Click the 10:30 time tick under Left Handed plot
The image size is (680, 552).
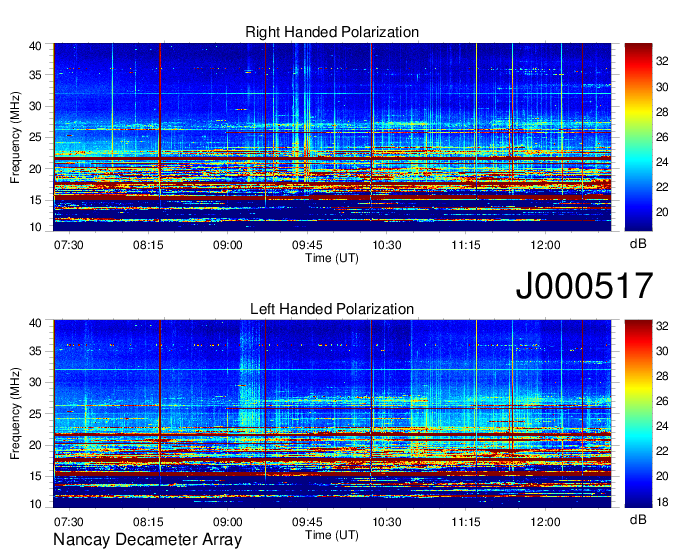click(x=387, y=522)
